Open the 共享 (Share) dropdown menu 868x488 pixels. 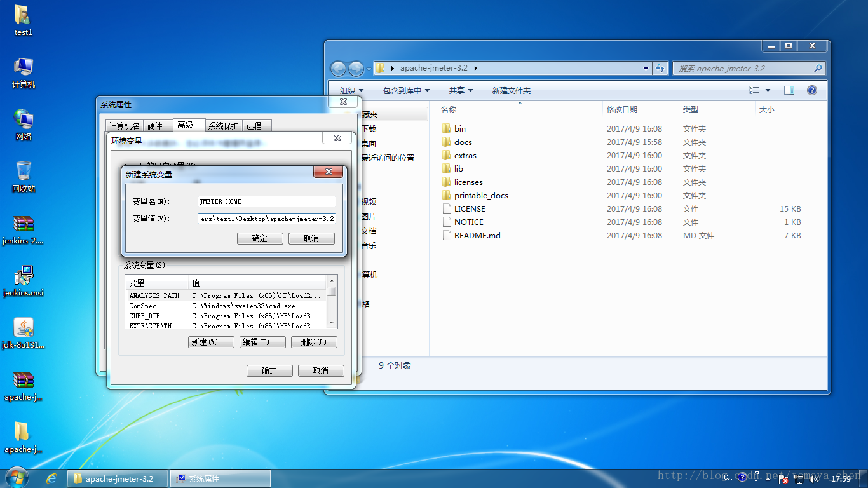tap(461, 90)
